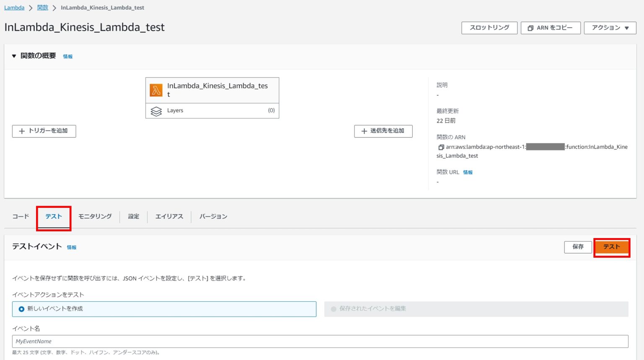644x360 pixels.
Task: Click the イベント名 input field
Action: pos(320,341)
